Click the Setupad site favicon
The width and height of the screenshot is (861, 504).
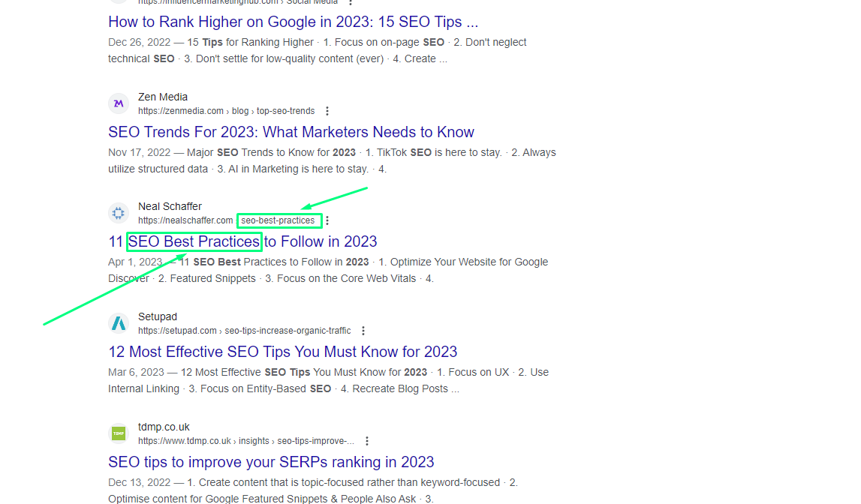tap(119, 323)
